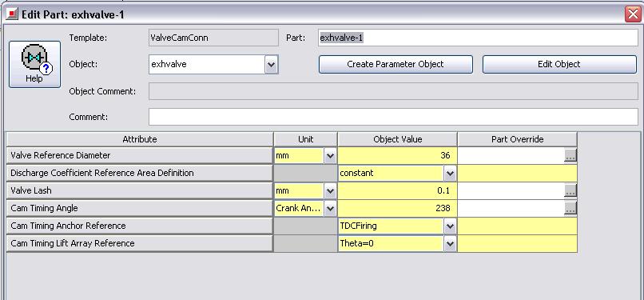Expand the Theta=0 lift array dropdown
The image size is (644, 300).
click(x=450, y=244)
